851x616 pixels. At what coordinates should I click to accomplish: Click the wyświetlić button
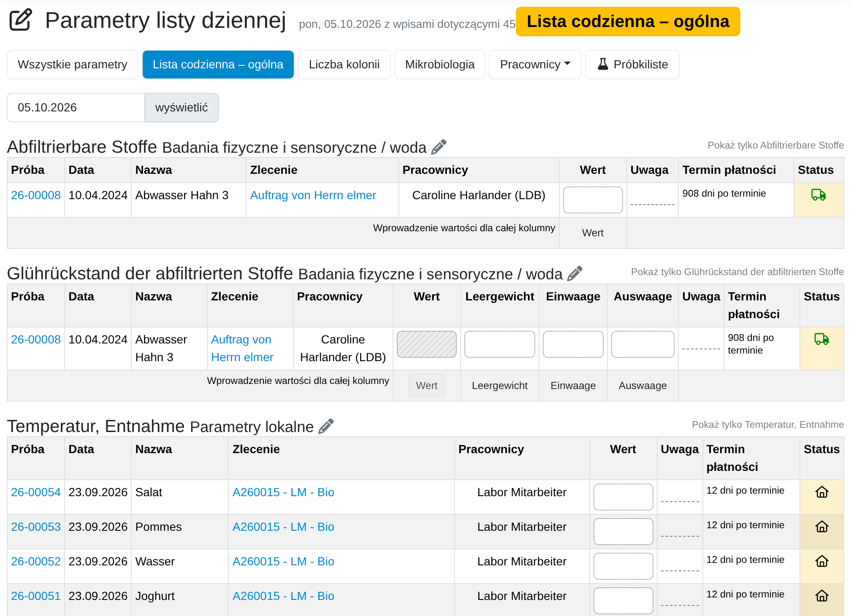[182, 108]
